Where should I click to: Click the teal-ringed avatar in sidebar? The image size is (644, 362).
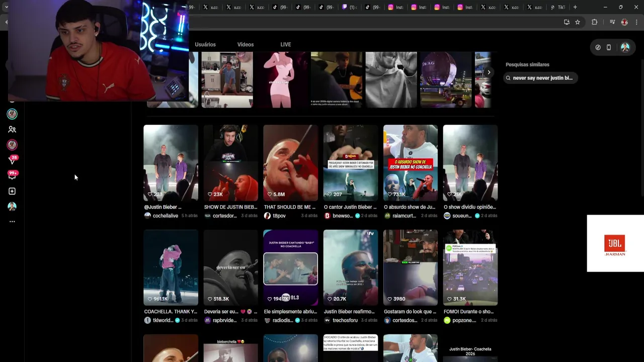pyautogui.click(x=12, y=114)
